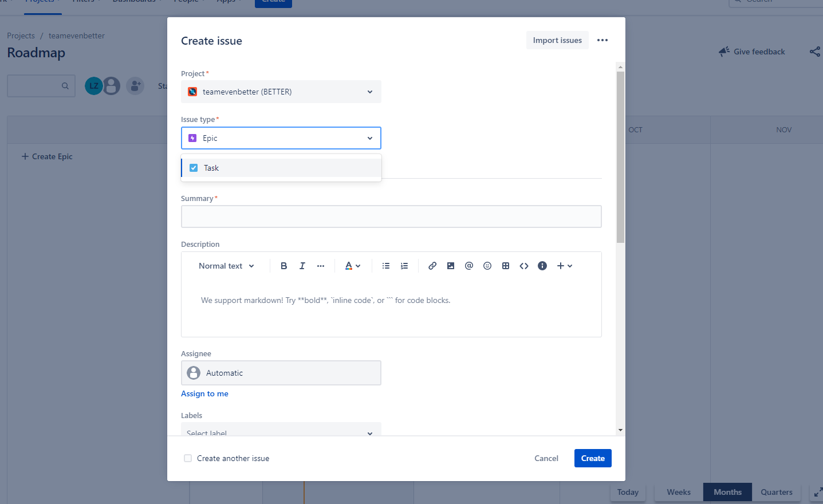Click the blue Create button in dialog
823x504 pixels.
coord(593,458)
